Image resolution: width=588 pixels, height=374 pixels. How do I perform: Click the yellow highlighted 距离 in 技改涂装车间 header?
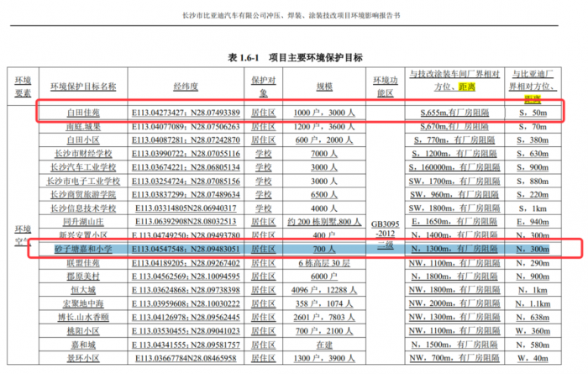coord(467,87)
